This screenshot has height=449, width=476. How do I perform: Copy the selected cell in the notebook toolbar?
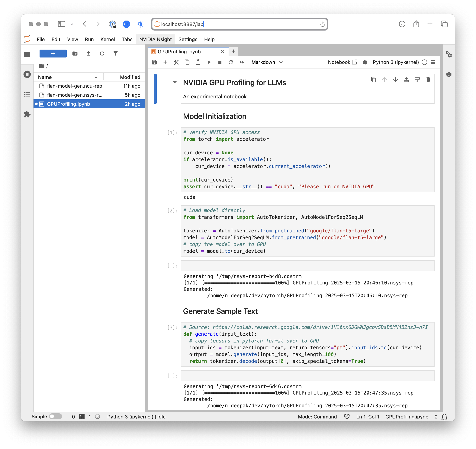pos(187,62)
